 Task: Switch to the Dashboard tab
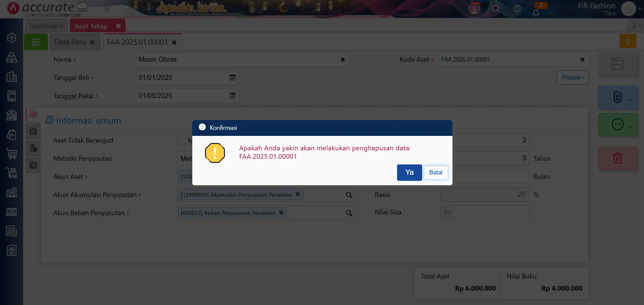(x=46, y=26)
